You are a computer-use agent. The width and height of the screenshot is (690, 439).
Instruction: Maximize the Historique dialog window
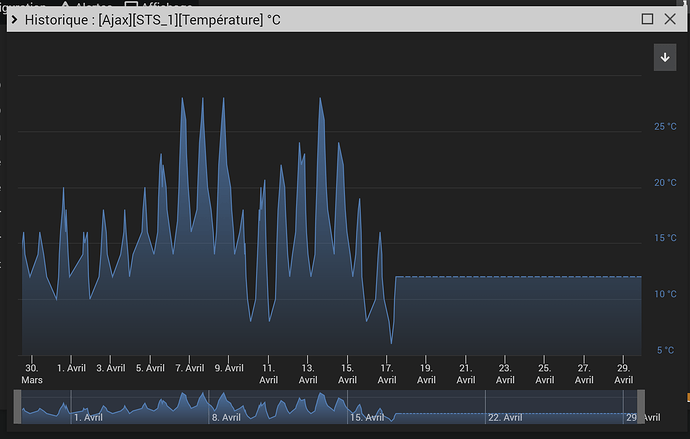(x=647, y=19)
